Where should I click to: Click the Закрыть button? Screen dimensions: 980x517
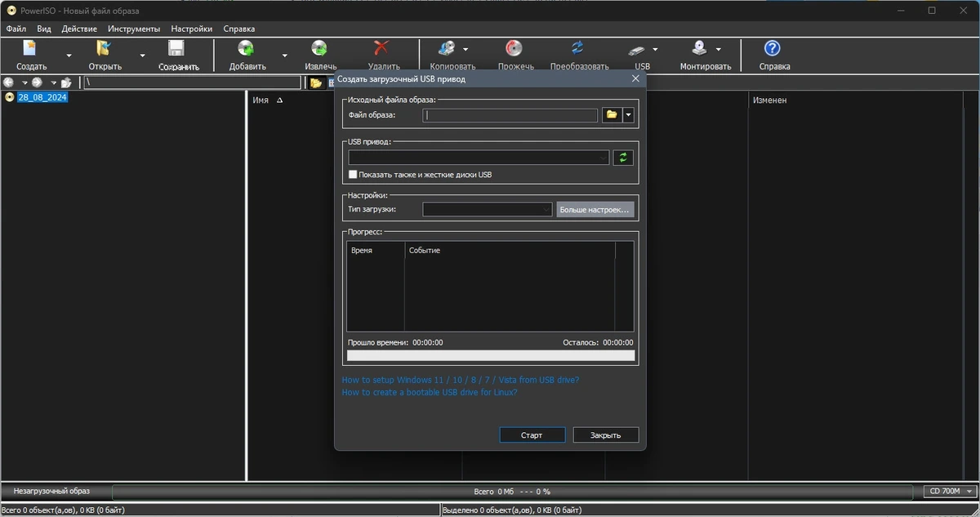606,435
